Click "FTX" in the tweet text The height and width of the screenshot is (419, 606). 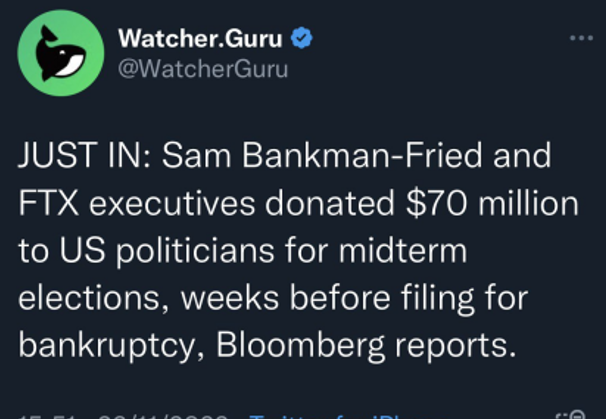[x=49, y=203]
